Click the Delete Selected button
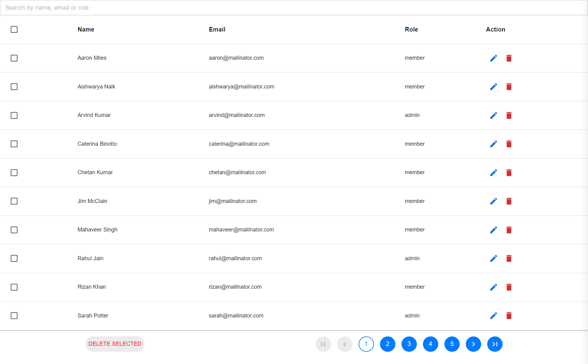The width and height of the screenshot is (588, 364). click(115, 344)
